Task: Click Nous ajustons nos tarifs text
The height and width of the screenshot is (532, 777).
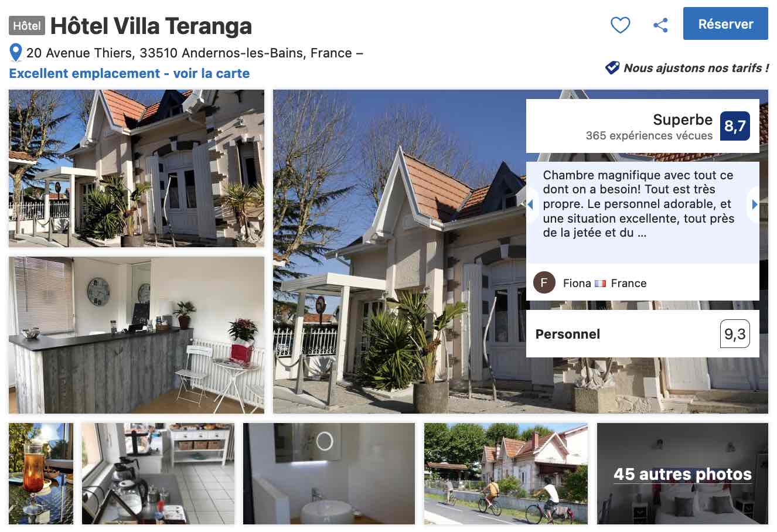Action: [696, 68]
